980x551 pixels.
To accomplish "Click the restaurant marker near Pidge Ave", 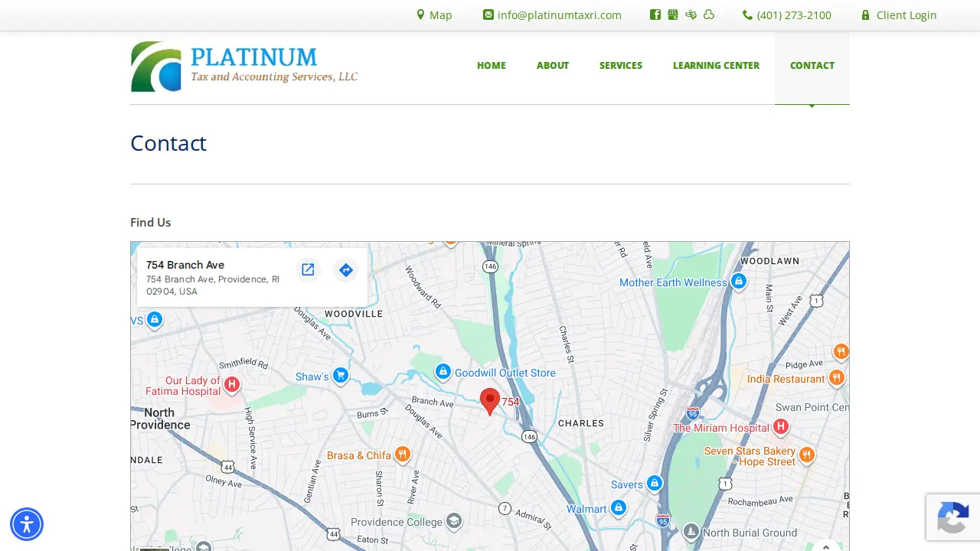I will [x=841, y=351].
